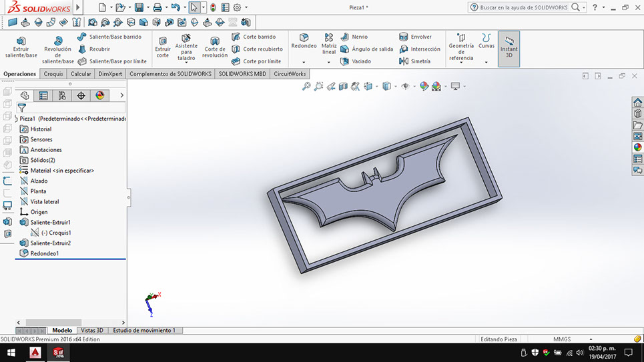This screenshot has width=644, height=362.
Task: Select Corte de revolución tool
Action: point(215,47)
